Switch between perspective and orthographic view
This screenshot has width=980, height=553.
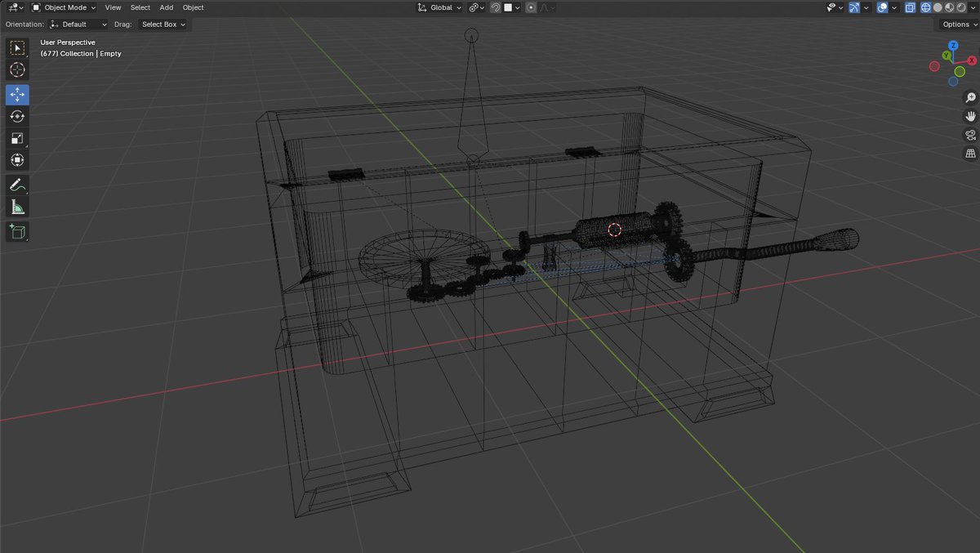coord(970,154)
